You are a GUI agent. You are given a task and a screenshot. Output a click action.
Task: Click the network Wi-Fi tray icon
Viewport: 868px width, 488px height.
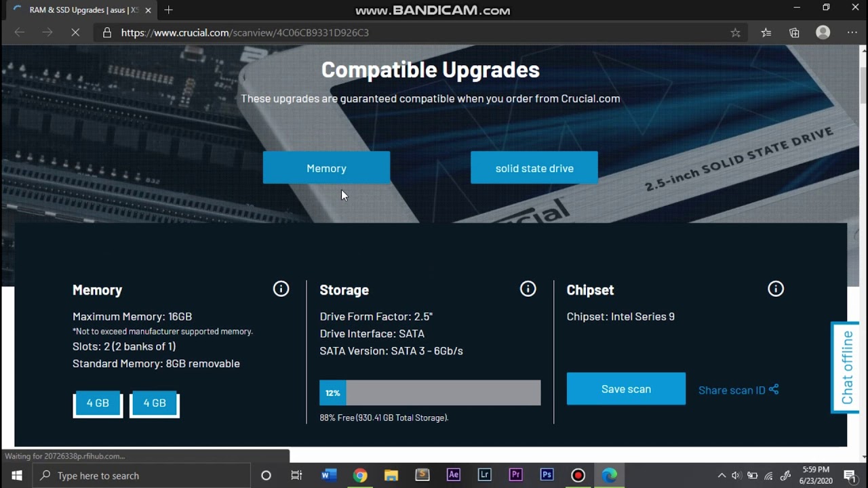click(x=769, y=475)
